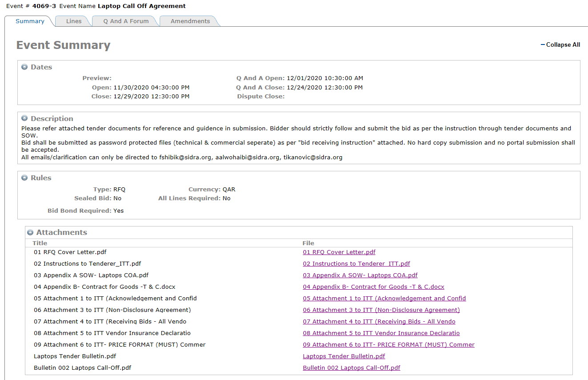This screenshot has height=380, width=588.
Task: Open 03 Appendix A SOW- Laptops COA.pdf link
Action: pyautogui.click(x=360, y=275)
